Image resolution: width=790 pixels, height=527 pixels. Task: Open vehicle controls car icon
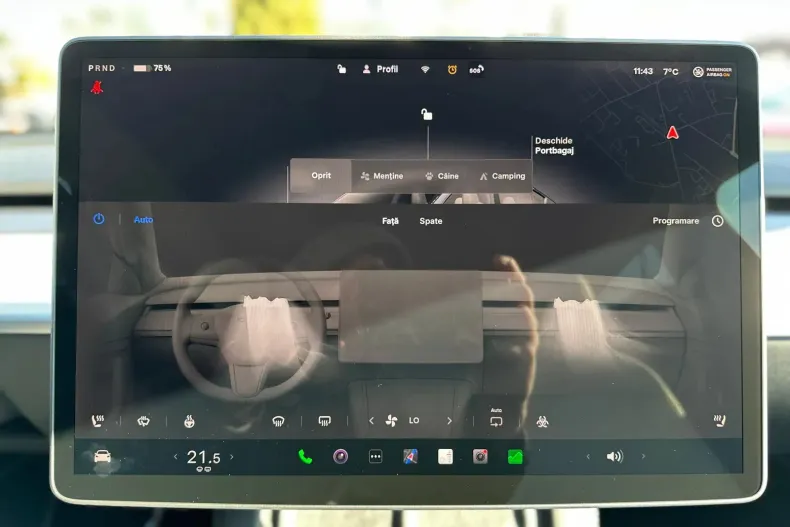tap(103, 456)
